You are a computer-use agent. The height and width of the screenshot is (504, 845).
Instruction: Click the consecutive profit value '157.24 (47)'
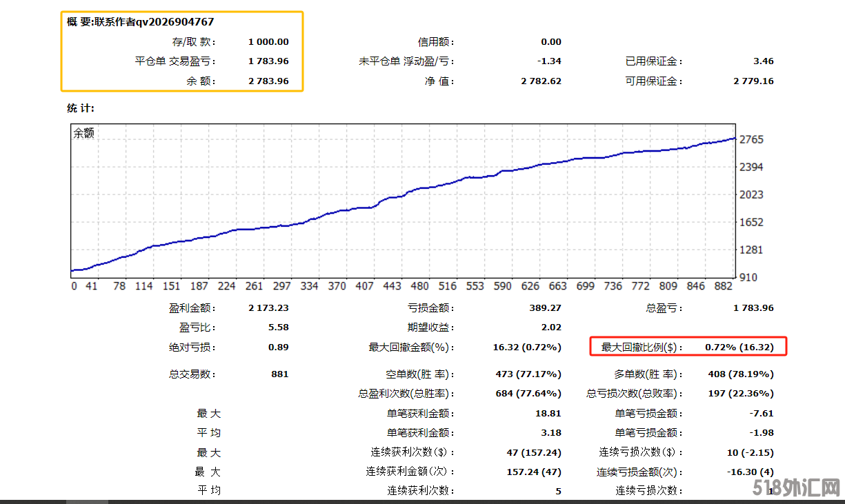[x=534, y=472]
